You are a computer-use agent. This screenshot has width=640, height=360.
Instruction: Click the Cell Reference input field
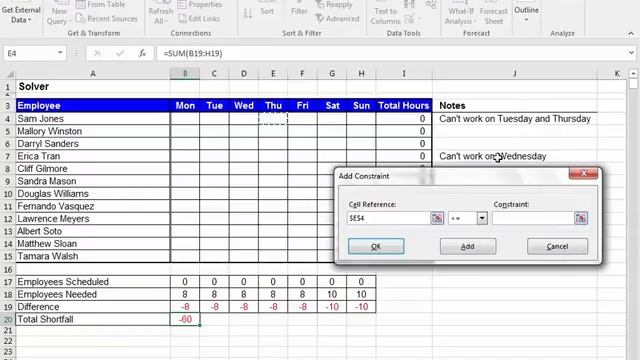click(x=389, y=218)
